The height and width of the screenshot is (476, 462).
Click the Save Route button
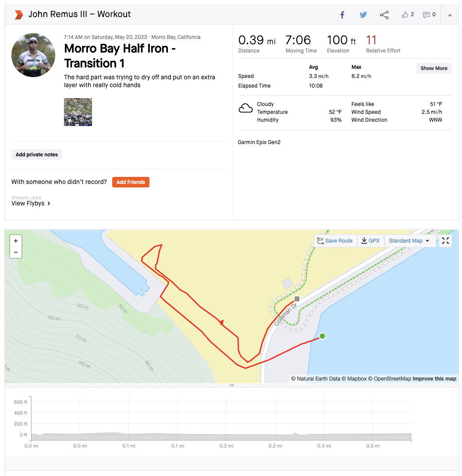tap(334, 241)
